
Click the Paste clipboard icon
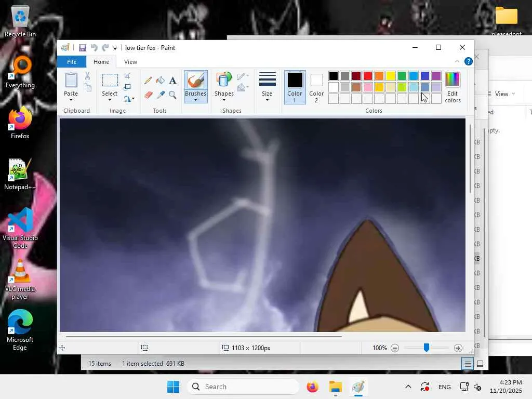point(71,80)
